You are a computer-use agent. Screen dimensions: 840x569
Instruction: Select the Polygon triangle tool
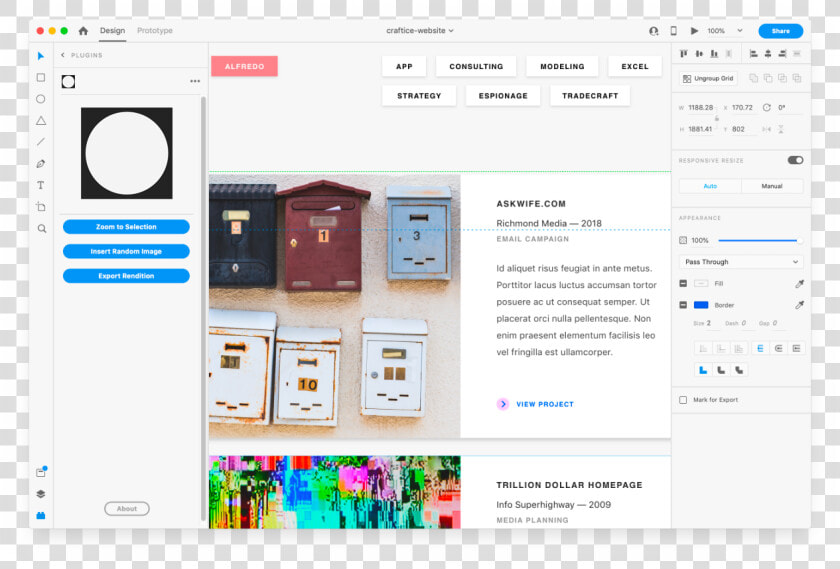(x=41, y=121)
